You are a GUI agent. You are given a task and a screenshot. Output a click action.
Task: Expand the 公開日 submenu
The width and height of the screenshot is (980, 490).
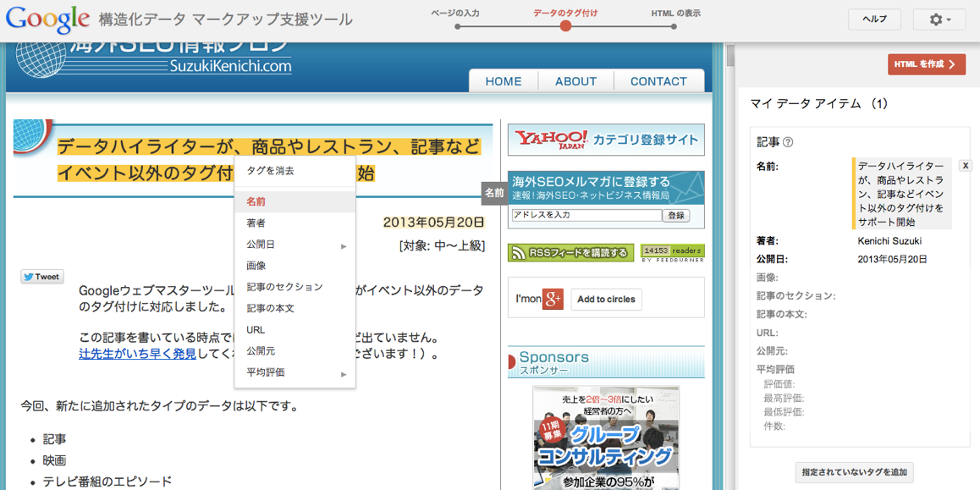point(295,245)
